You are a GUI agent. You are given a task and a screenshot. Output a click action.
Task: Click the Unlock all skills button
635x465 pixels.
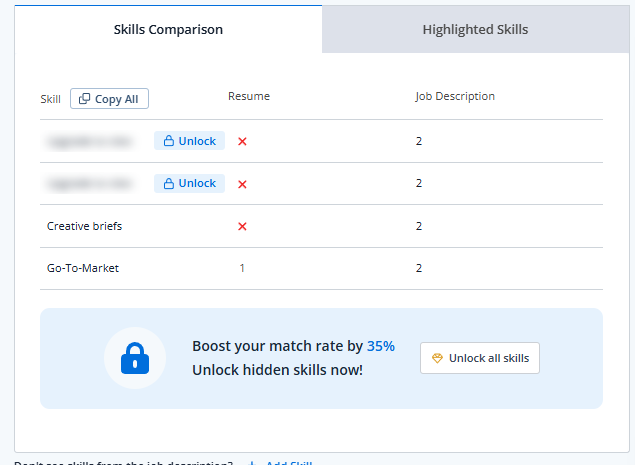(480, 358)
